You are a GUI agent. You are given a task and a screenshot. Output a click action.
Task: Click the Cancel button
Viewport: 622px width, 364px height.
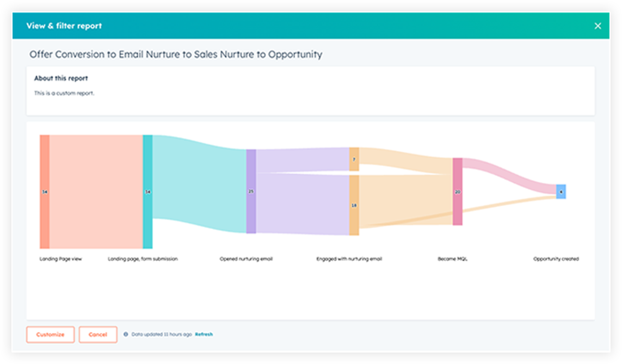(x=98, y=335)
